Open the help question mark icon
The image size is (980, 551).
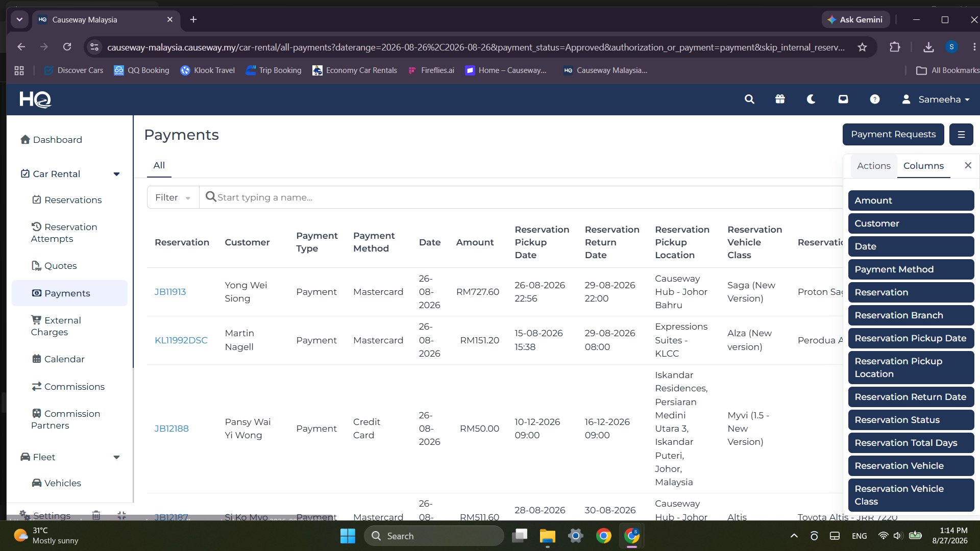pyautogui.click(x=875, y=99)
